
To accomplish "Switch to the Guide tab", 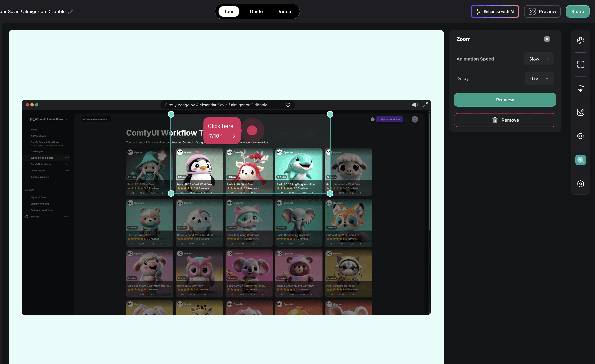I will pyautogui.click(x=256, y=11).
